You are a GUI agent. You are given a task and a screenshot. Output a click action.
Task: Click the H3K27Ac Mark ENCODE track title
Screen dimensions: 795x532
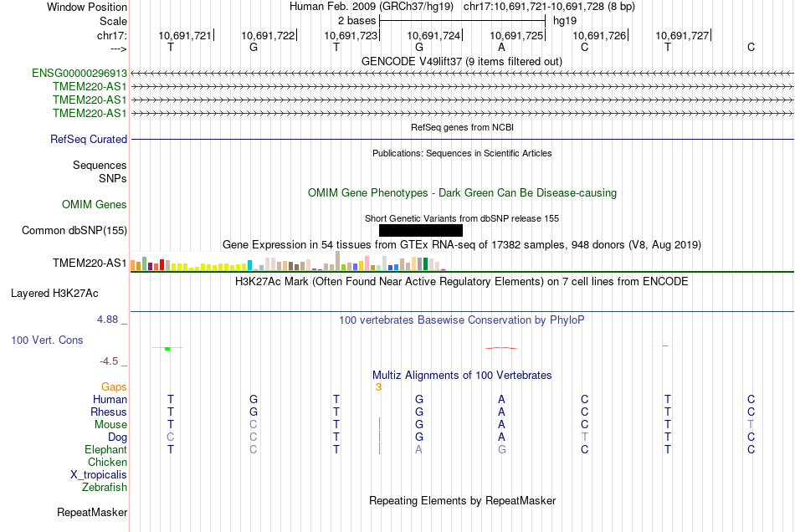coord(461,281)
